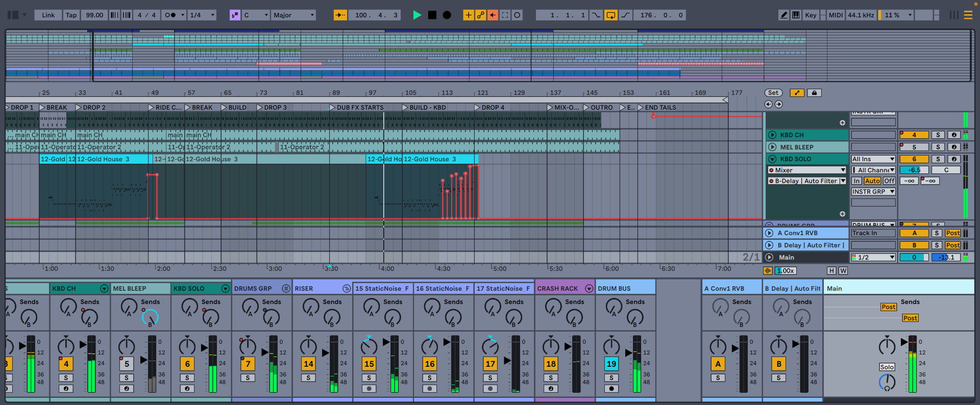Select the DRUM BUS mixer track title
Image resolution: width=980 pixels, height=405 pixels.
[625, 289]
